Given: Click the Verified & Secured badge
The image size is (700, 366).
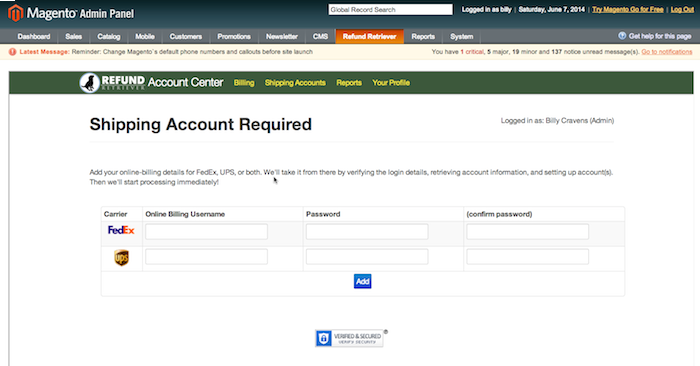Looking at the screenshot, I should point(349,338).
